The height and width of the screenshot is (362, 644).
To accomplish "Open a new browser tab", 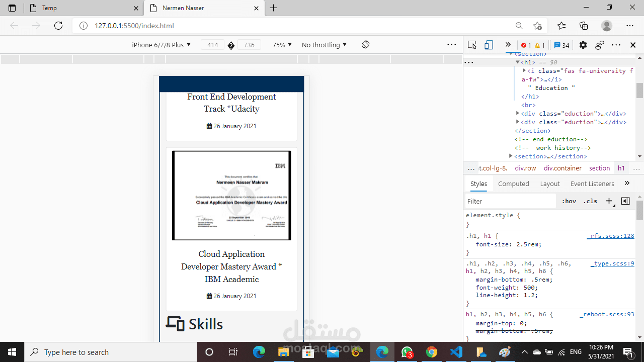I will 273,8.
